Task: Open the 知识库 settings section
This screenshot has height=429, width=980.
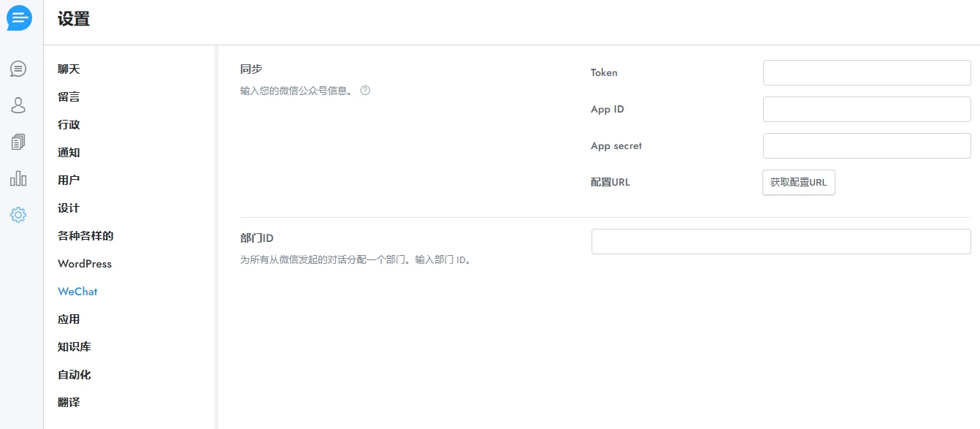Action: tap(74, 346)
